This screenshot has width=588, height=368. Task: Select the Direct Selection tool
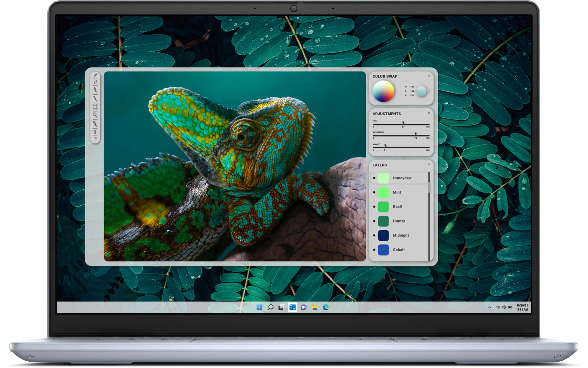click(x=95, y=82)
